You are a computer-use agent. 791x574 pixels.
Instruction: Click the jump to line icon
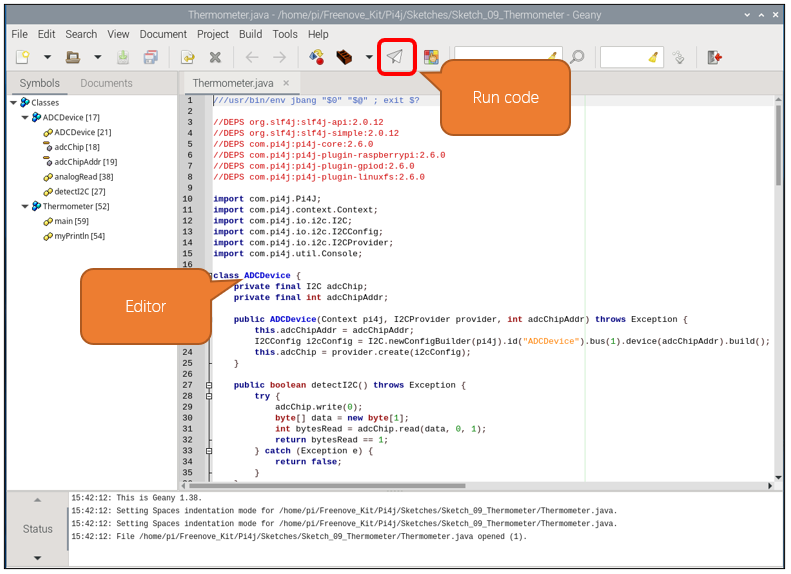point(679,57)
